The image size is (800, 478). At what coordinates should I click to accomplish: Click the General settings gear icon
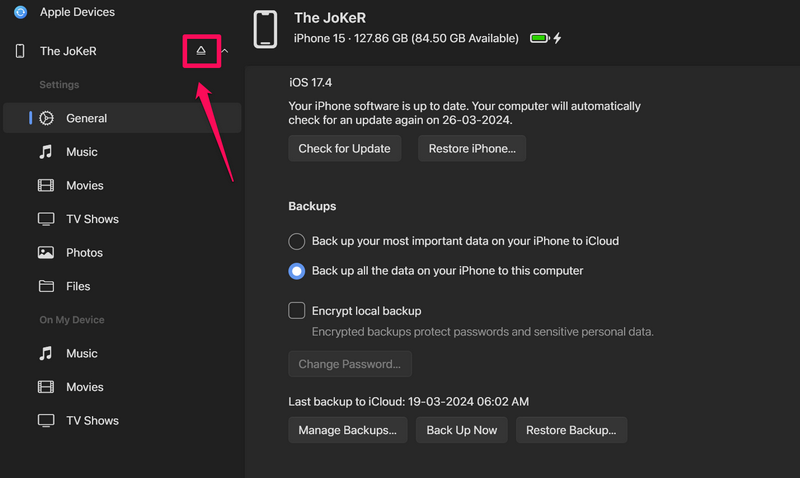[x=46, y=118]
